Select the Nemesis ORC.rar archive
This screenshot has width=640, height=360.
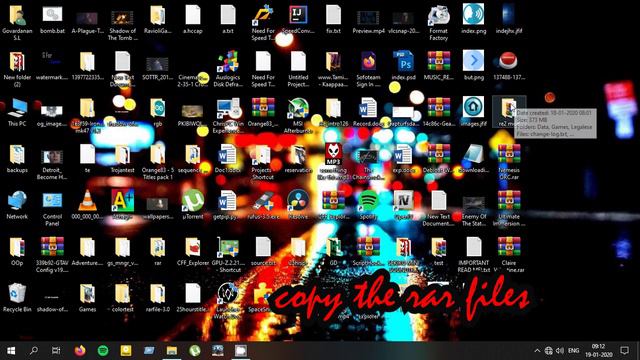pyautogui.click(x=509, y=162)
